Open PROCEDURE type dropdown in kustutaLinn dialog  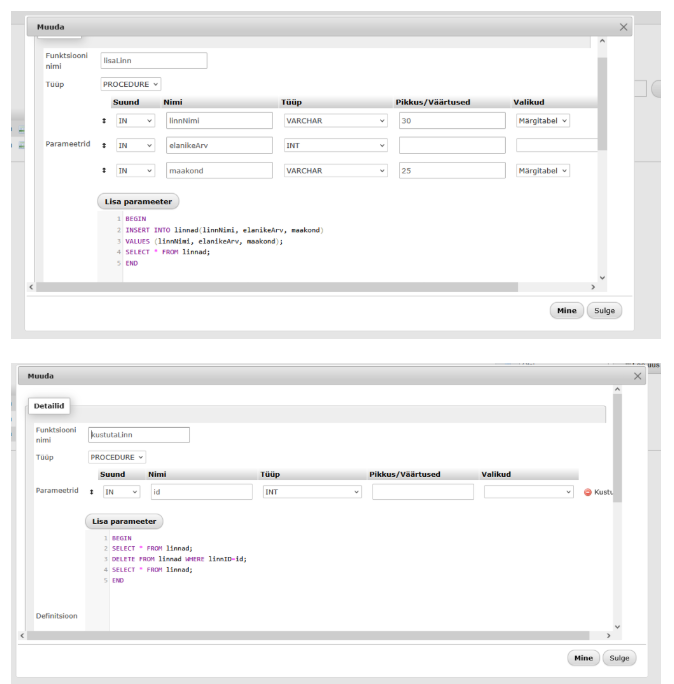tap(116, 457)
